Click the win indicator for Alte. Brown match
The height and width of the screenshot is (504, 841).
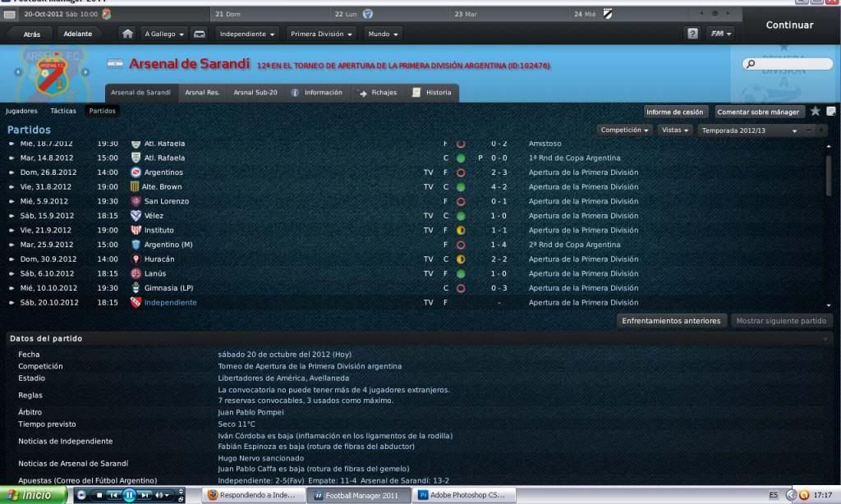(x=461, y=187)
